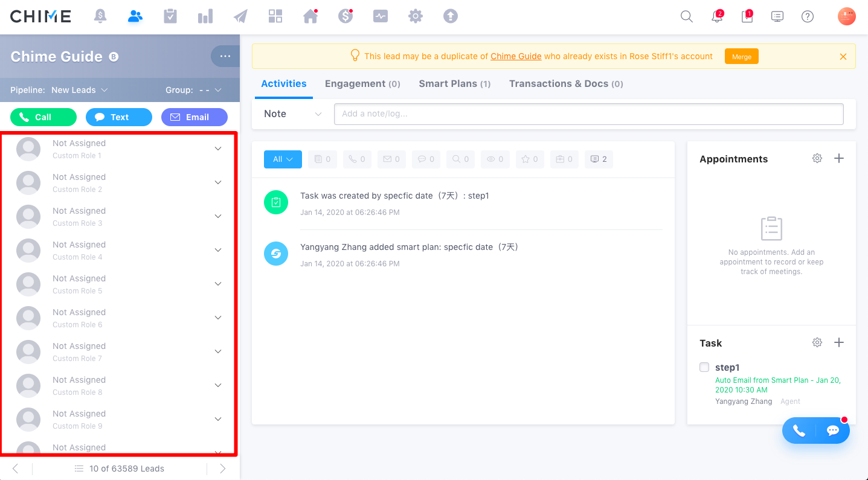
Task: Switch to the Transactions & Docs tab
Action: coord(566,84)
